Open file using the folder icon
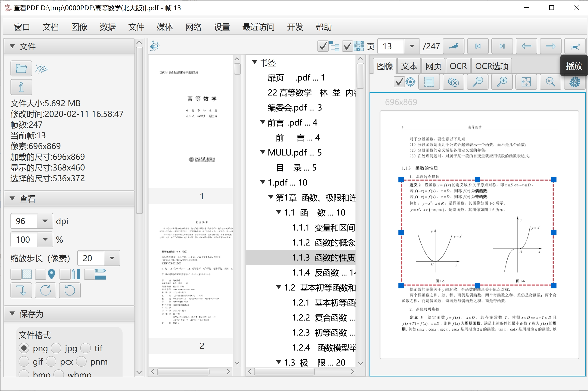Image resolution: width=588 pixels, height=391 pixels. [21, 68]
